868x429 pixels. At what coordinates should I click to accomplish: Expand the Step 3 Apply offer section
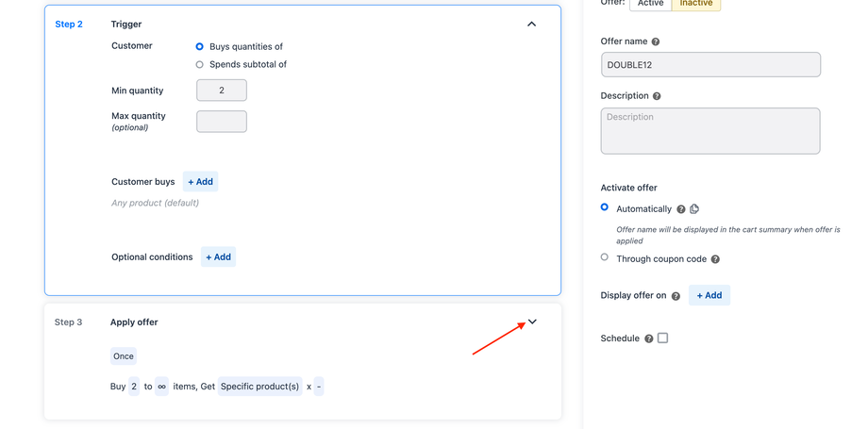[x=532, y=322]
